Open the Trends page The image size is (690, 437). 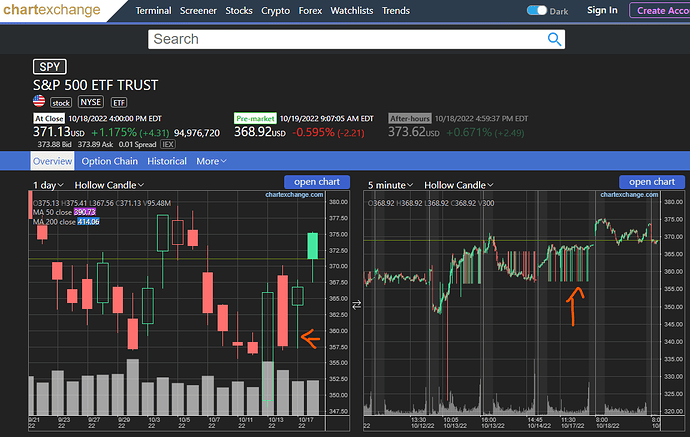(x=396, y=11)
